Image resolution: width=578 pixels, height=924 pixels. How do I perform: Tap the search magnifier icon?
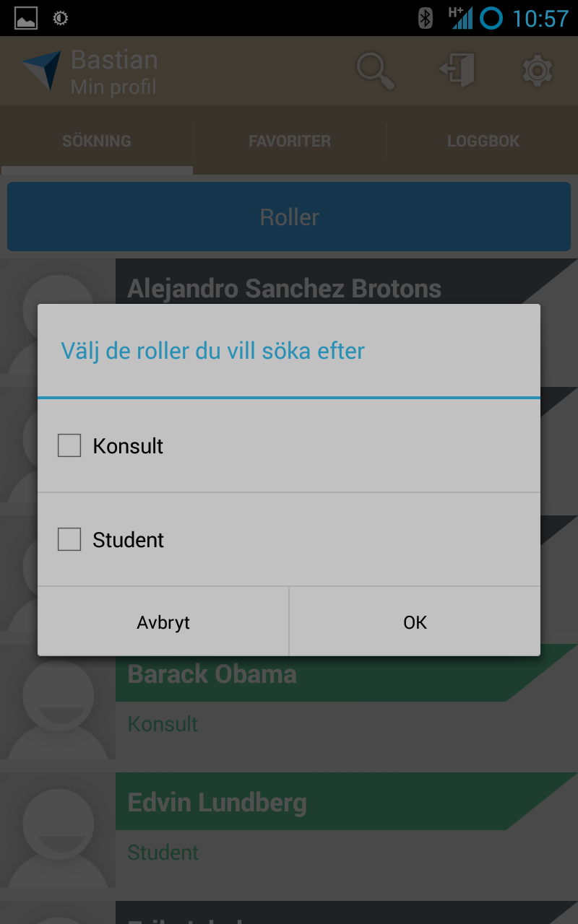click(376, 71)
